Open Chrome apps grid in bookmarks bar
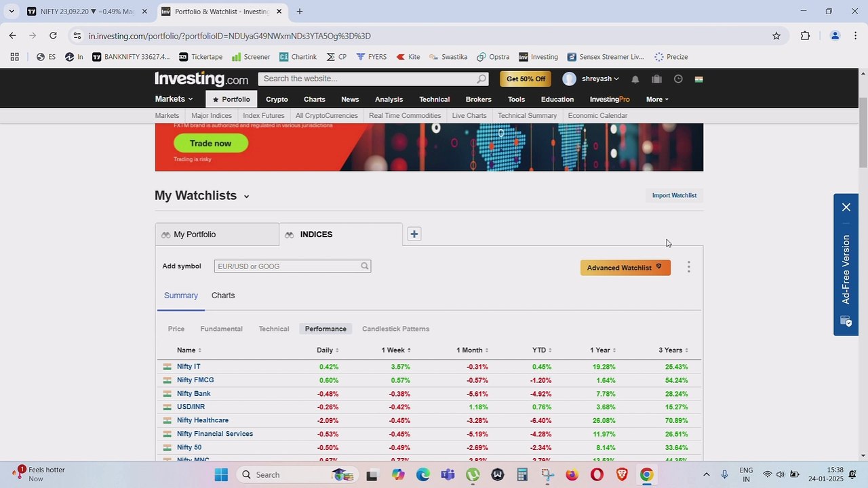 (14, 57)
